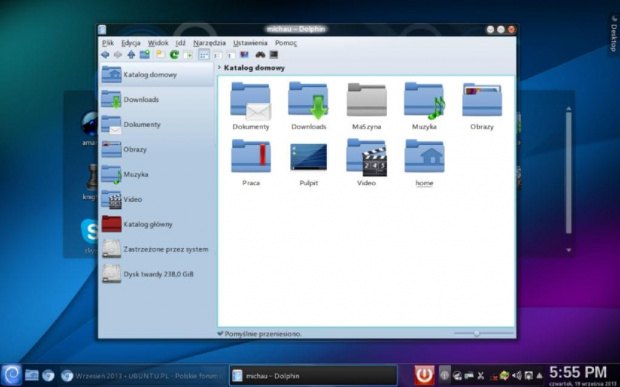Click the crossed tools tray icon
The image size is (620, 387).
click(x=481, y=376)
